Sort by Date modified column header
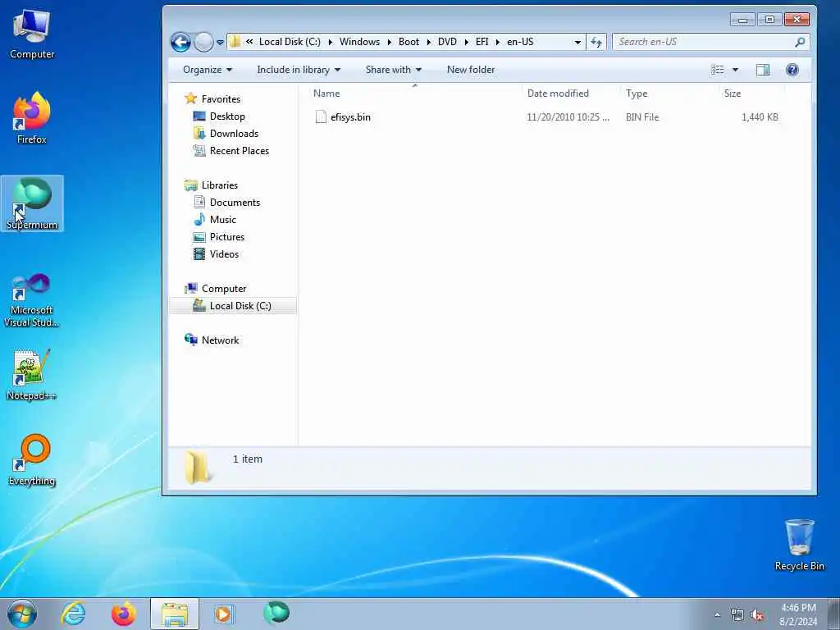Screen dimensions: 840x630 (571, 94)
